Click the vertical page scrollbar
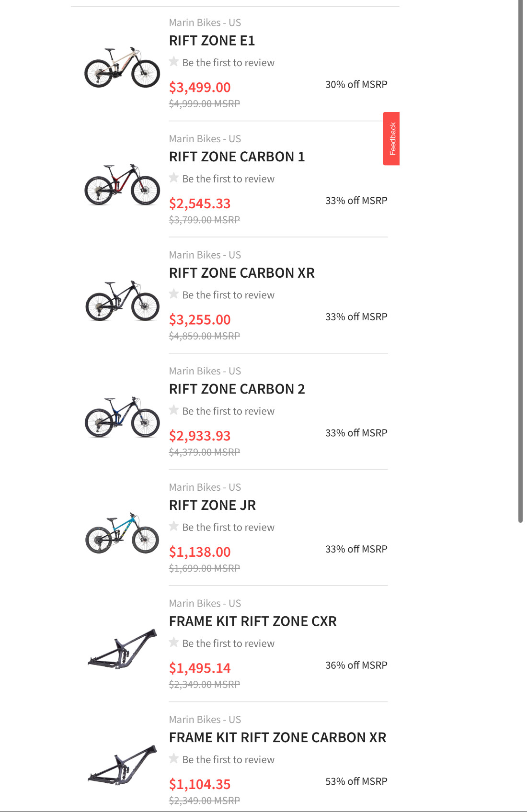 coord(520,261)
